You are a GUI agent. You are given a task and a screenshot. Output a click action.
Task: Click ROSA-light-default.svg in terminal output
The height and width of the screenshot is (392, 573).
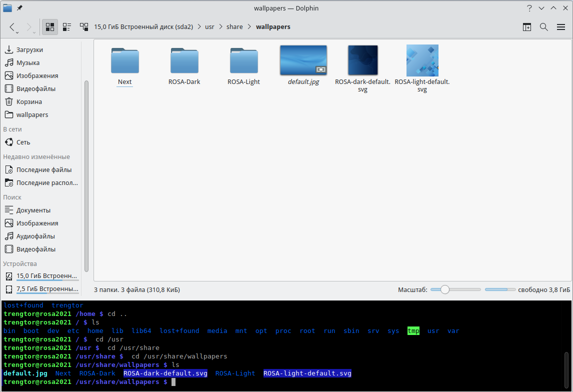coord(307,373)
